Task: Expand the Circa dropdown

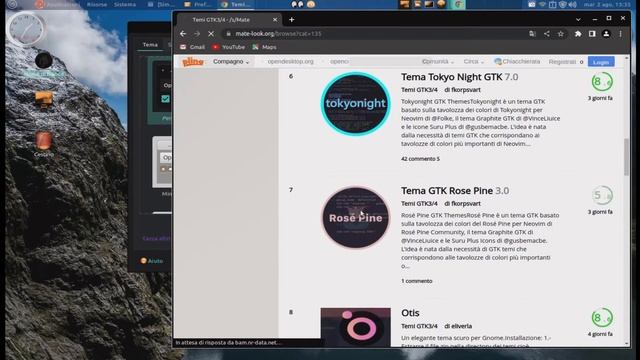Action: 473,62
